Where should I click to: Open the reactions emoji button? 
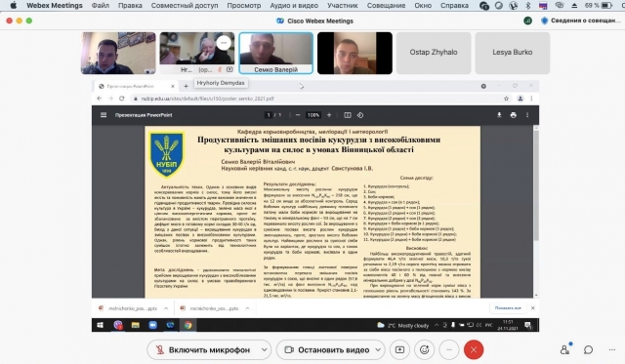click(x=425, y=349)
